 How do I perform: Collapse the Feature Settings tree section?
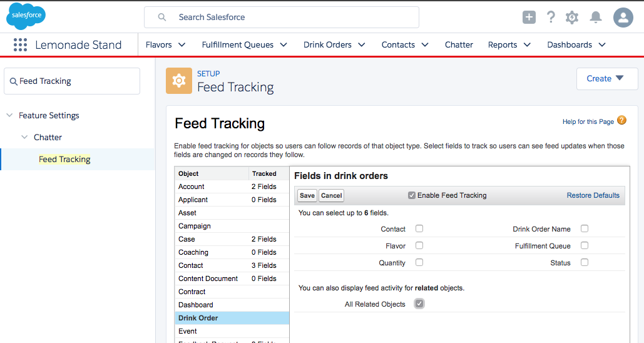9,116
